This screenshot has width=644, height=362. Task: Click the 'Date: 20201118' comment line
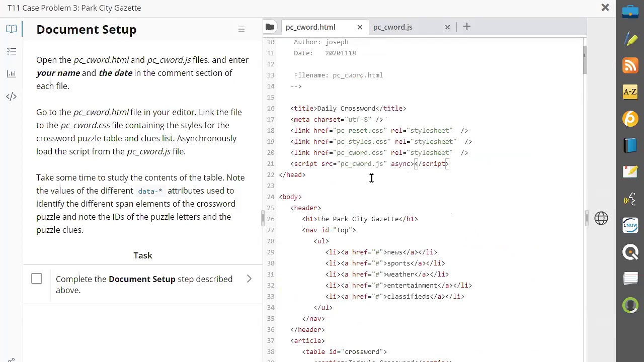(x=325, y=53)
